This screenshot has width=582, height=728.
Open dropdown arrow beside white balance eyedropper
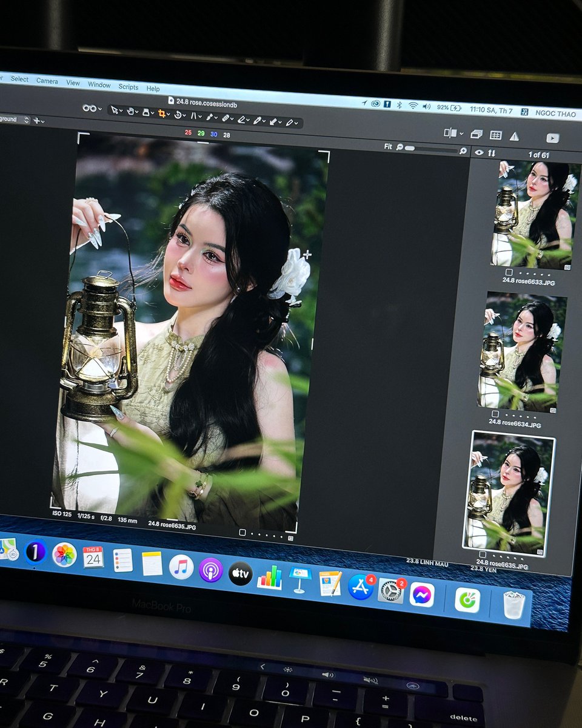click(x=264, y=121)
